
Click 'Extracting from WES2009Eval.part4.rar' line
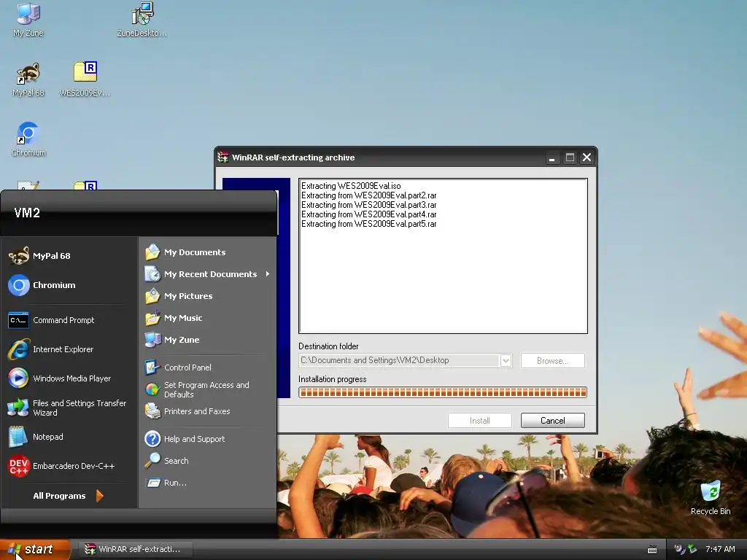368,215
